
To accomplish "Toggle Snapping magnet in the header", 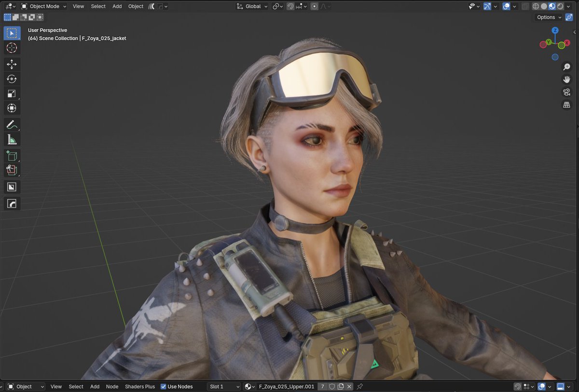I will pos(290,6).
